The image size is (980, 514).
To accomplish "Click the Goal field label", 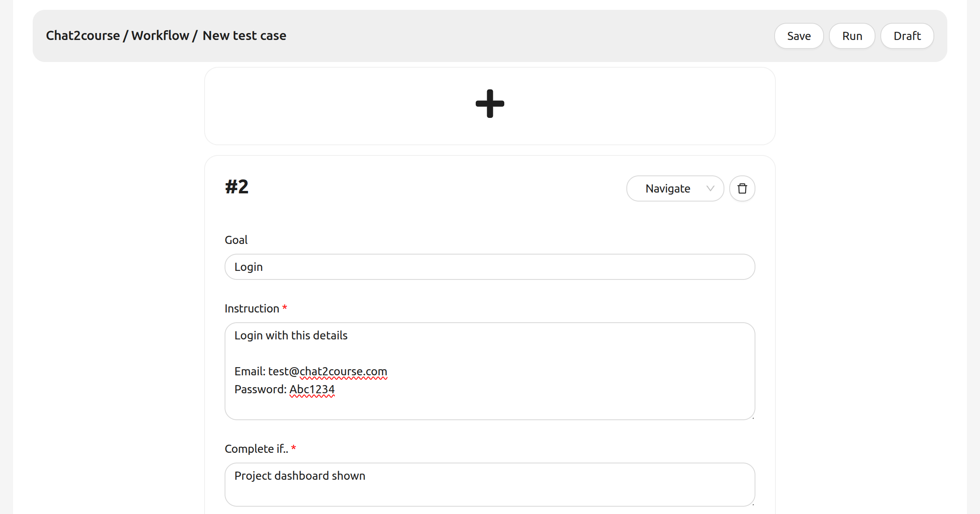I will pyautogui.click(x=236, y=240).
